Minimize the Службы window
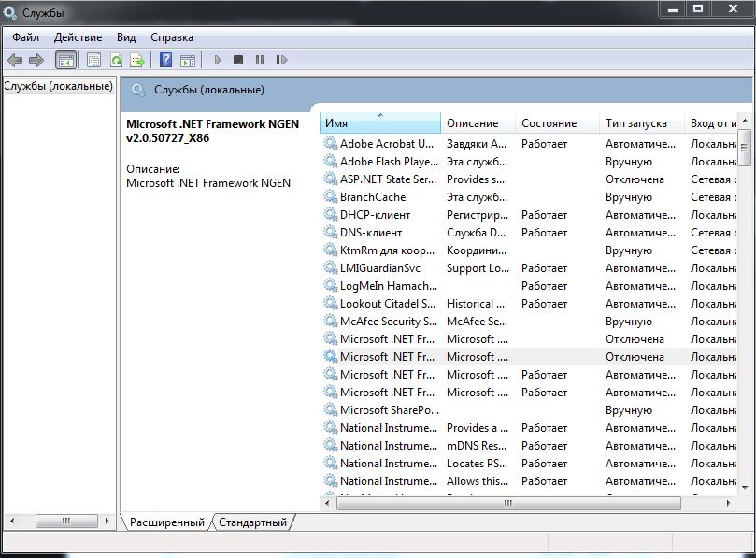Screen dimensions: 756x558 pyautogui.click(x=673, y=8)
